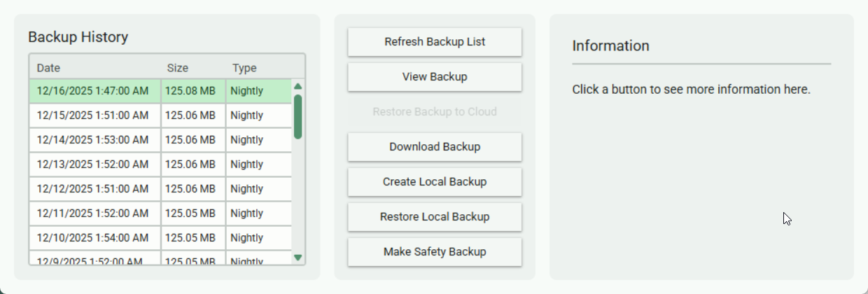
Task: Choose the 12/14/2025 1:53:00 AM backup entry
Action: tap(92, 140)
